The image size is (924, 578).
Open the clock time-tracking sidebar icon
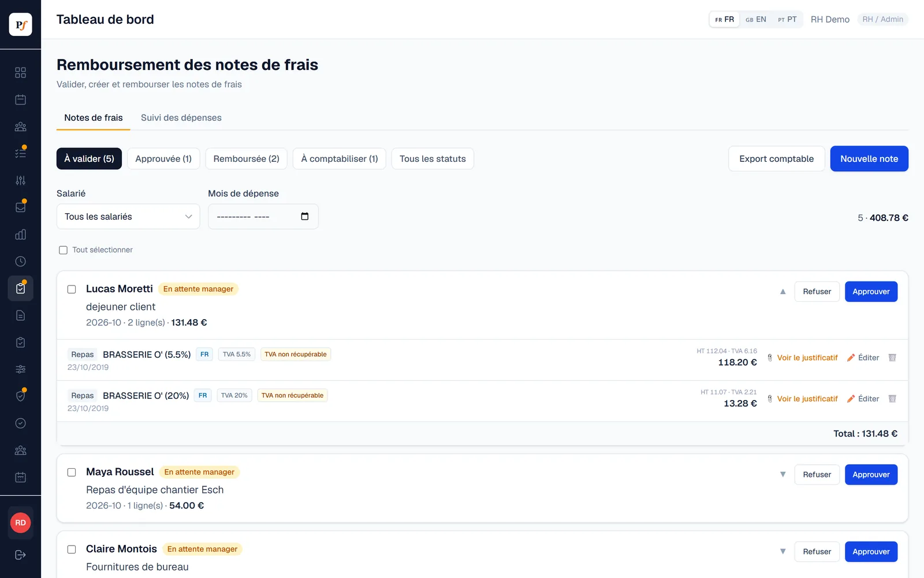tap(20, 261)
